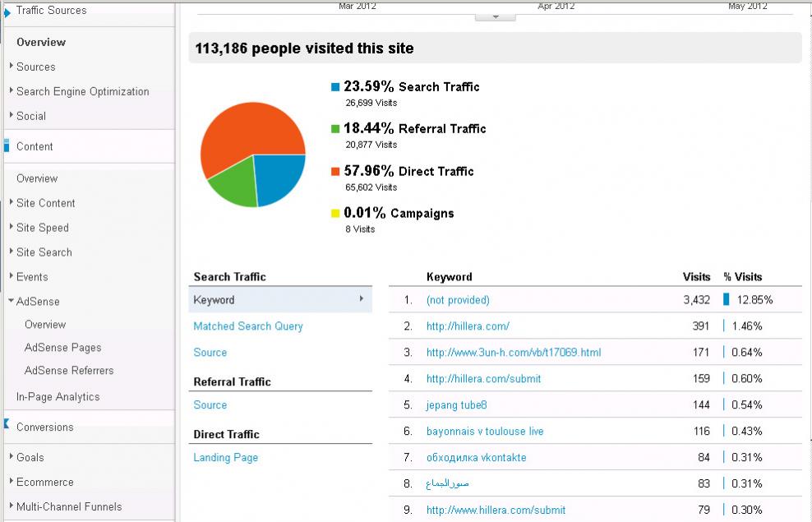
Task: Click the Content section blue icon
Action: 7,146
